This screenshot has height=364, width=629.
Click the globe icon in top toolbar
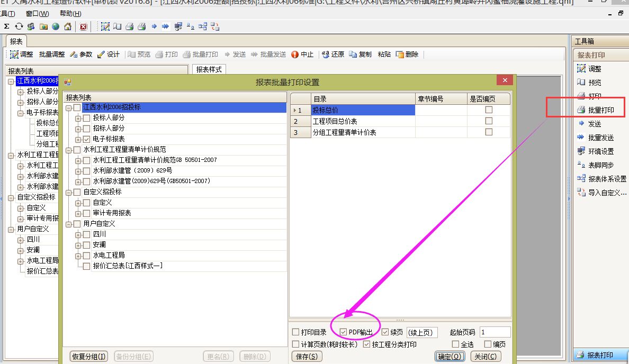pyautogui.click(x=55, y=26)
